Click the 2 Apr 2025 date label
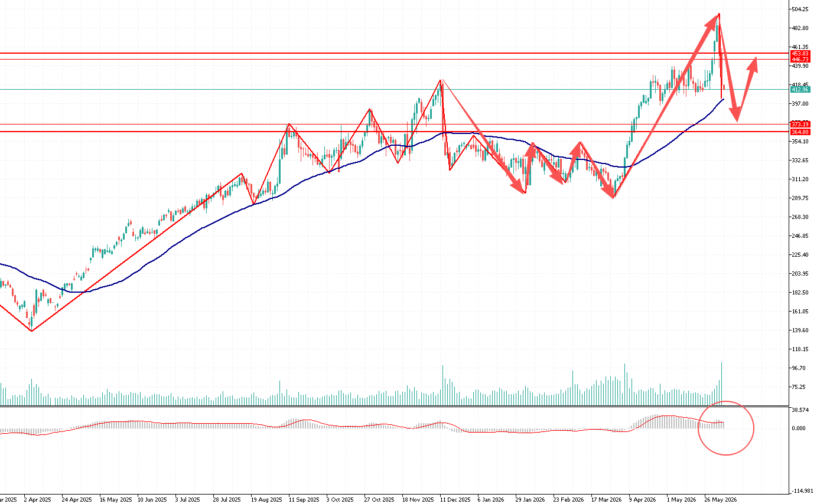This screenshot has width=817, height=504. 38,499
